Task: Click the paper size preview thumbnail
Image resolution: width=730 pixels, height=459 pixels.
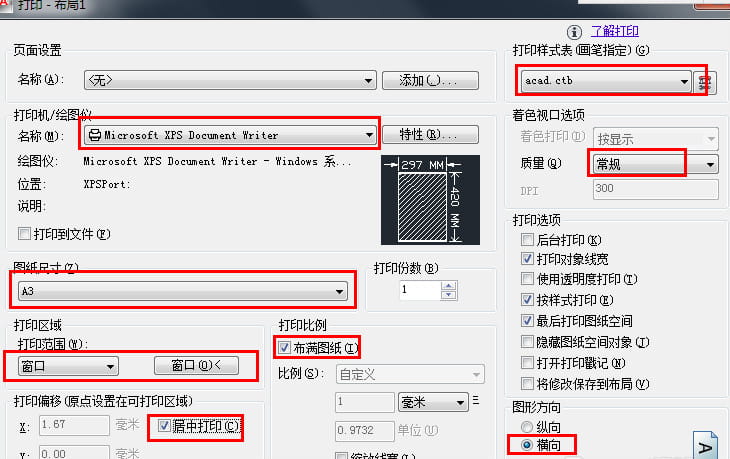Action: tap(430, 200)
